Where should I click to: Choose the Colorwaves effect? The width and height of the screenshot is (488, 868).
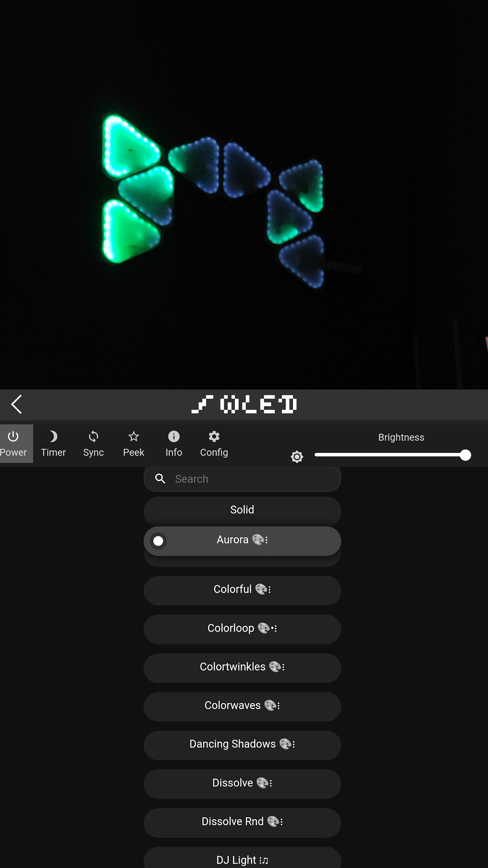[242, 706]
